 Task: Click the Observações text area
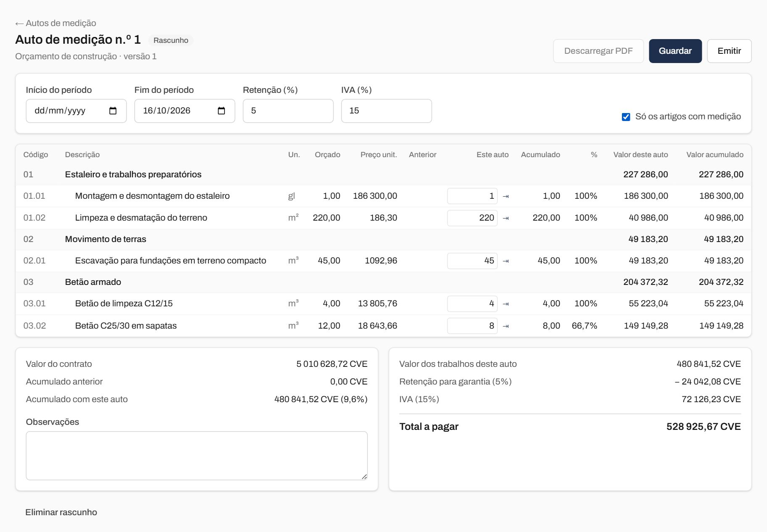(197, 456)
